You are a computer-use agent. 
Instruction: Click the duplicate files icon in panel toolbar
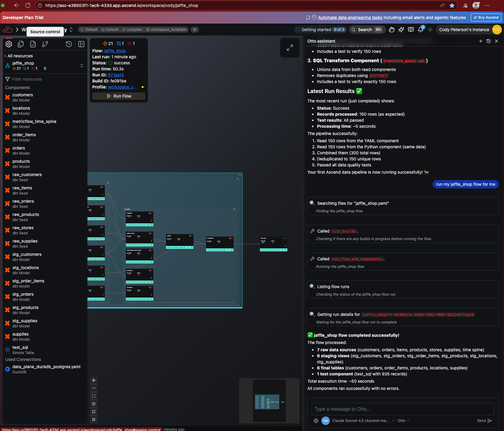point(21,44)
